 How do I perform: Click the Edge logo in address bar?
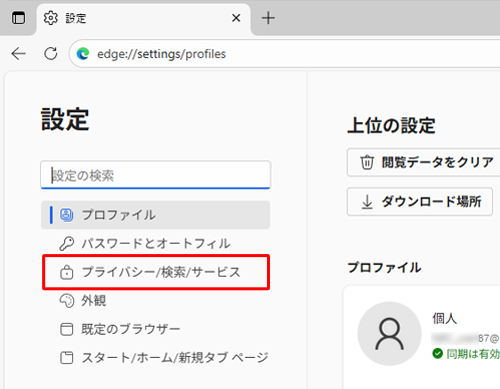83,54
